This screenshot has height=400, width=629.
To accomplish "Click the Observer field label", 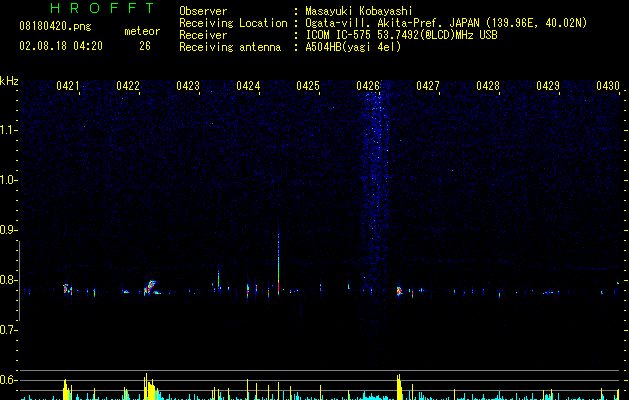I will pos(203,11).
